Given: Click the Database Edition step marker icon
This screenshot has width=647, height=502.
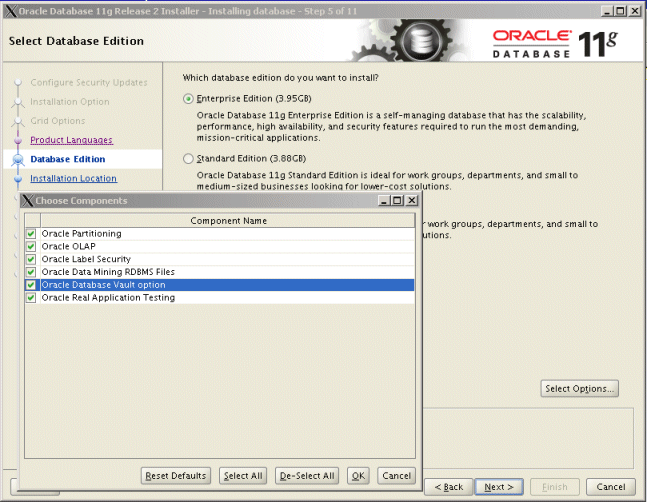Looking at the screenshot, I should coord(18,159).
